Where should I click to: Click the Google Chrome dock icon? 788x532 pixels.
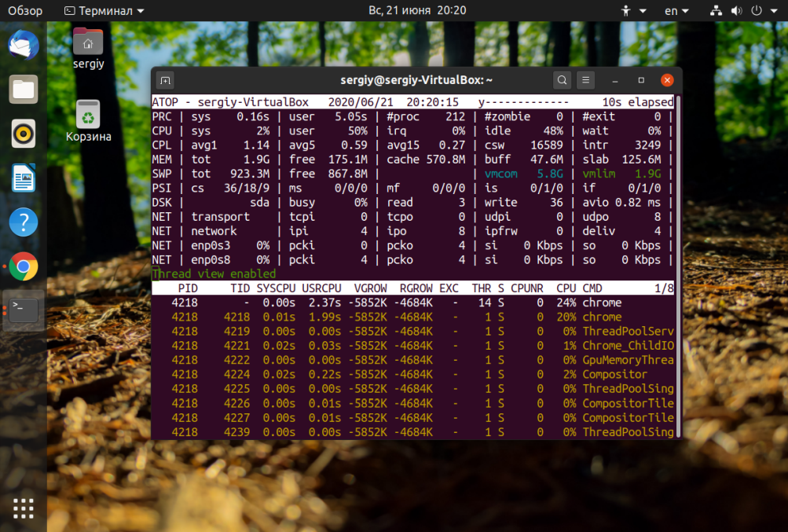pyautogui.click(x=24, y=267)
